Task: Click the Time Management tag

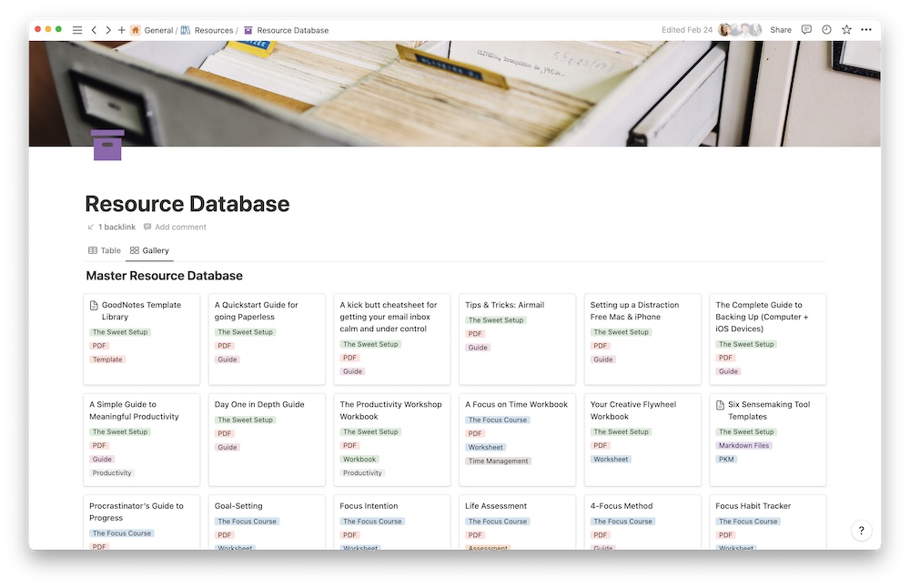Action: 499,461
